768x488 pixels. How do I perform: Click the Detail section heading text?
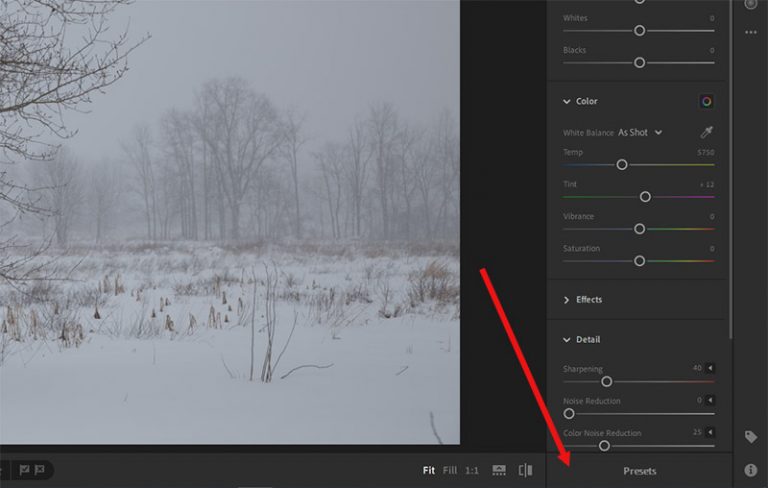tap(588, 340)
